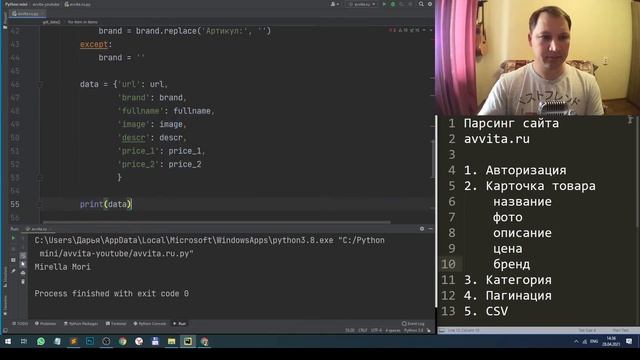Open WhatsApp from the taskbar
Image resolution: width=640 pixels, height=360 pixels.
(41, 341)
